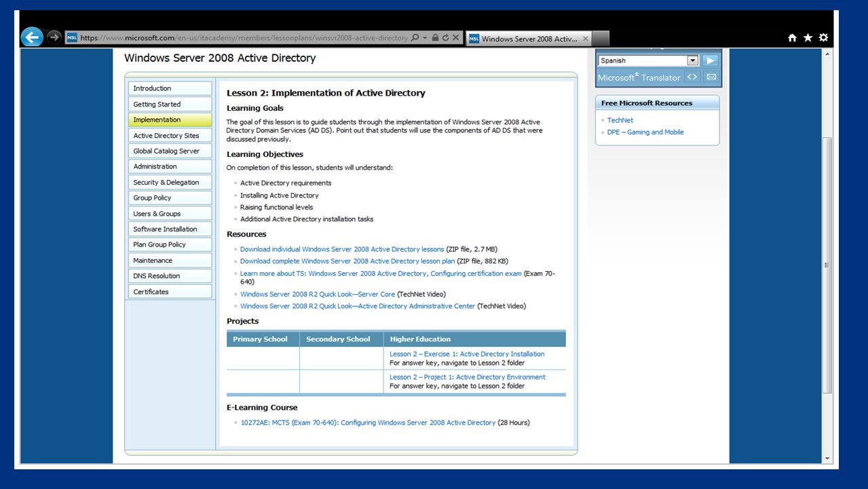Click the translator email envelope icon

point(711,77)
